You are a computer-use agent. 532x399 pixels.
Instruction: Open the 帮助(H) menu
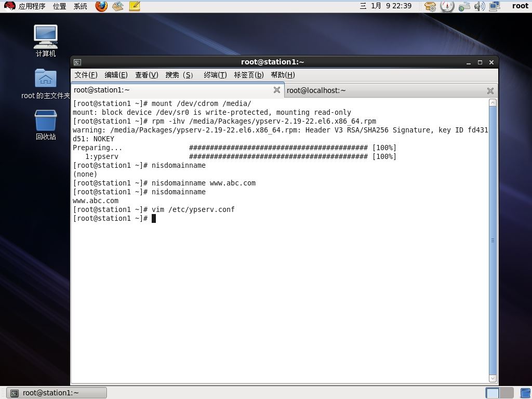(283, 75)
